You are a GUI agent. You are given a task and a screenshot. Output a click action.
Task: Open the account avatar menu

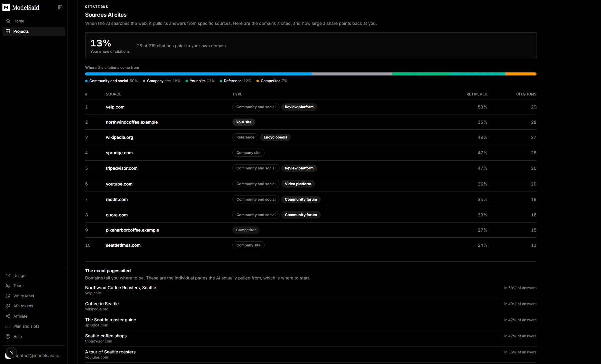click(x=12, y=352)
